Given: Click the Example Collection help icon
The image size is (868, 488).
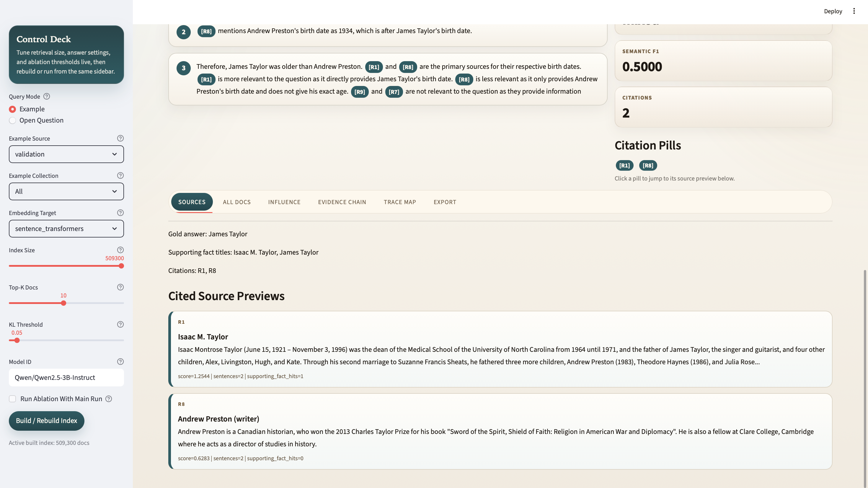Looking at the screenshot, I should [x=120, y=175].
